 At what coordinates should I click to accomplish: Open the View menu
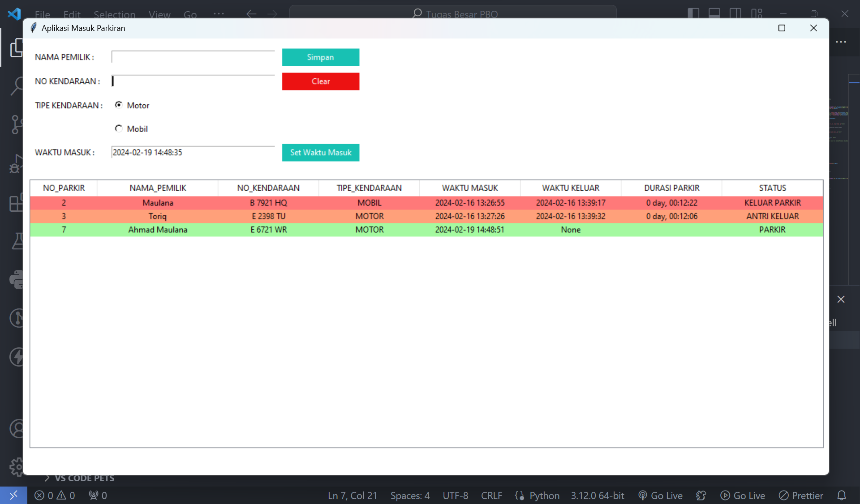tap(159, 14)
